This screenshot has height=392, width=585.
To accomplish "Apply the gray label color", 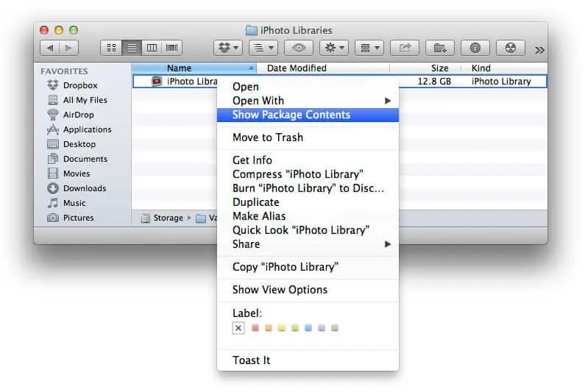I will [335, 328].
